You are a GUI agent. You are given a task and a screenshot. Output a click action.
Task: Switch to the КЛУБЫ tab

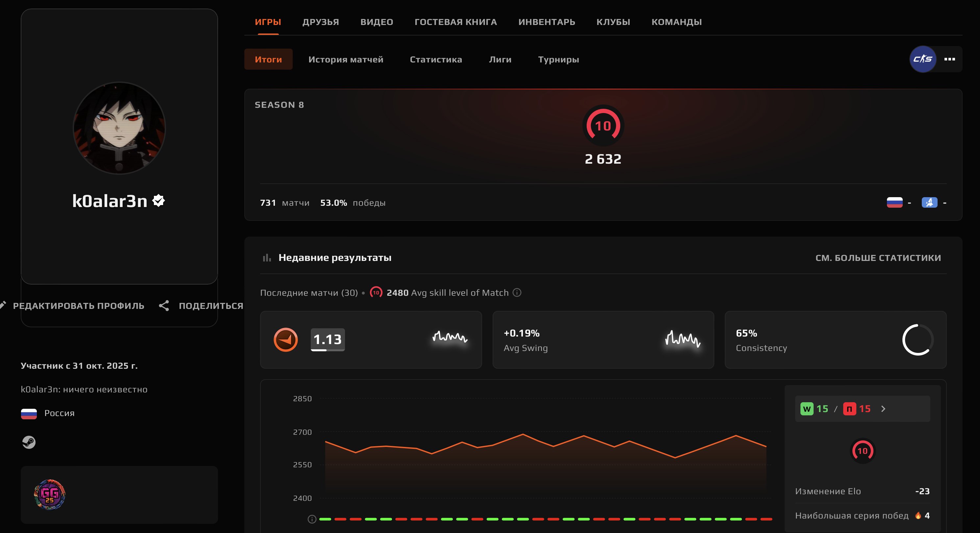point(613,22)
